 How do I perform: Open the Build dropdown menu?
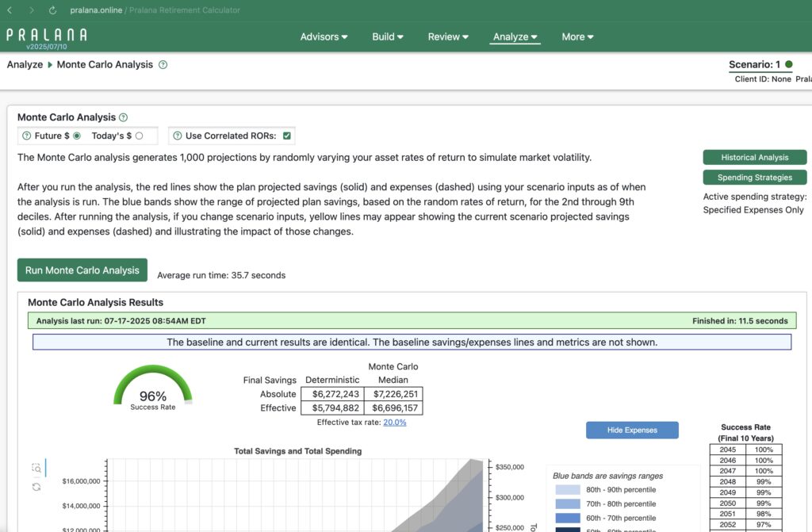387,36
